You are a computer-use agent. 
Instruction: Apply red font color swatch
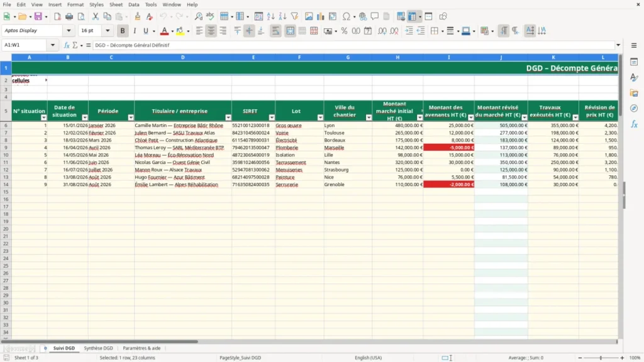pos(164,31)
